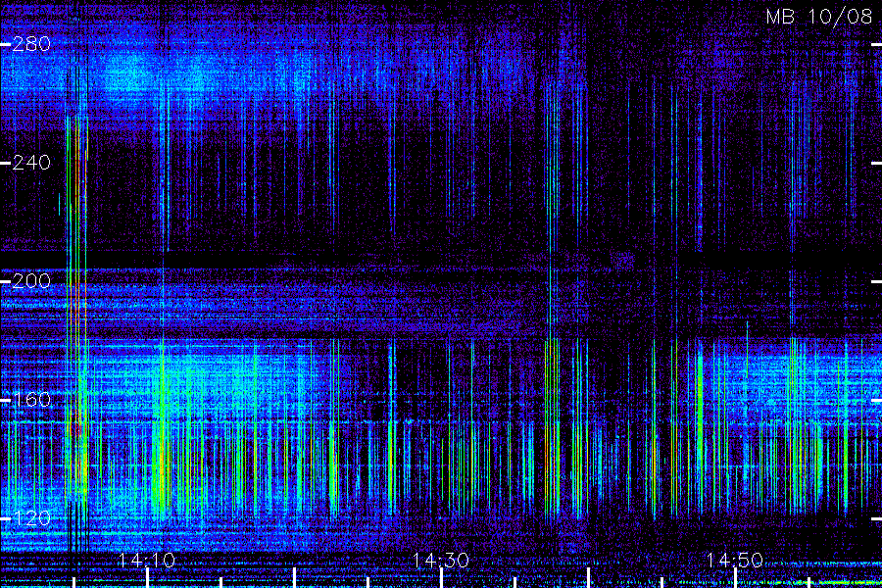This screenshot has height=588, width=882.
Task: Click the time tick below 14:50
Action: point(735,578)
